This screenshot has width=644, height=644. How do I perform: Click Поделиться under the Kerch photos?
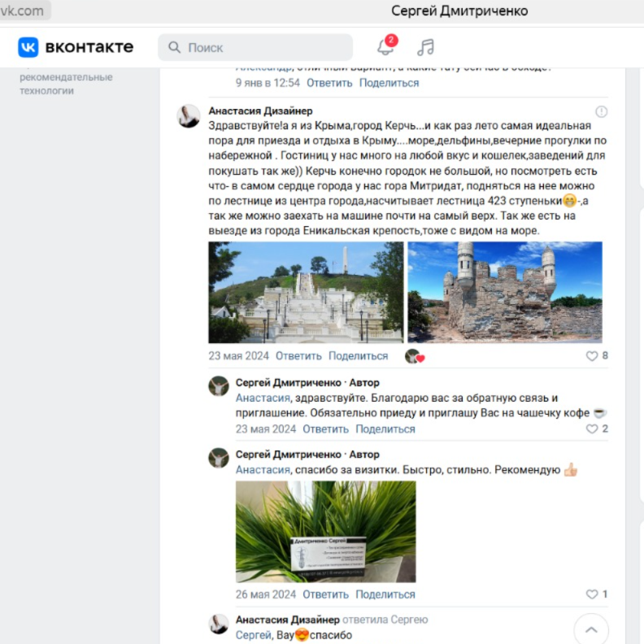[358, 355]
